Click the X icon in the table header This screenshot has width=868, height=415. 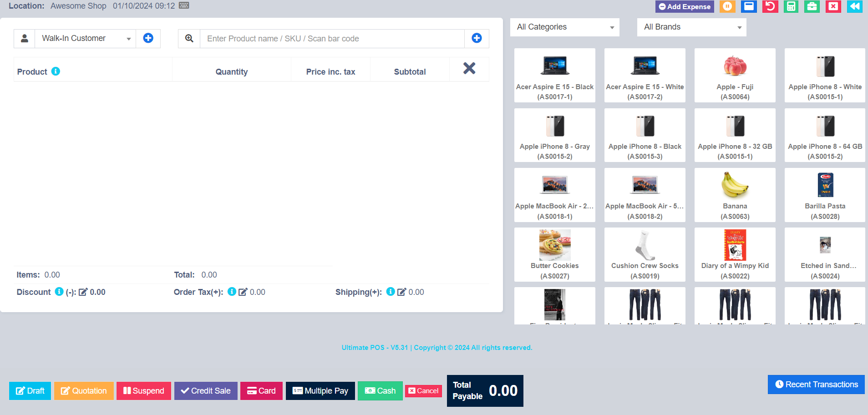click(x=469, y=68)
